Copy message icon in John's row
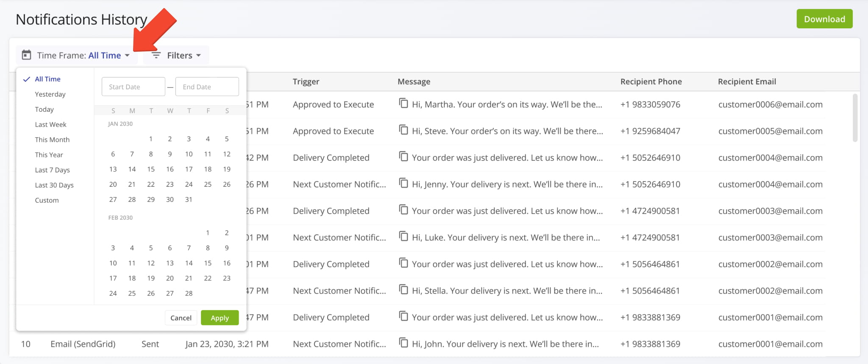 403,343
